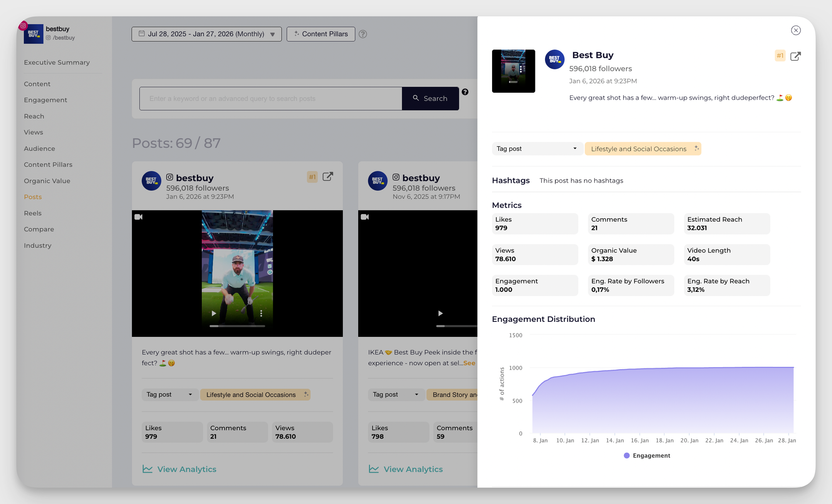Click the line-chart icon next to View Analytics
Viewport: 832px width, 504px height.
(148, 469)
